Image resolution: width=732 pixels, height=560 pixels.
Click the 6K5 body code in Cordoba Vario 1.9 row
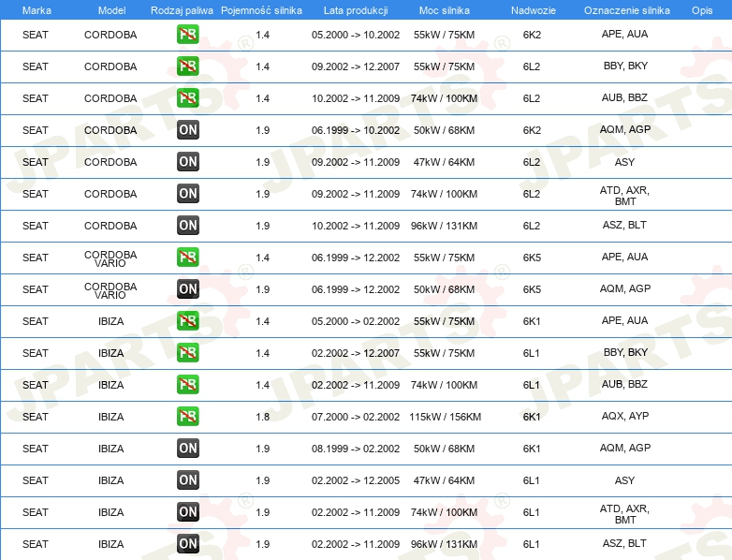pyautogui.click(x=532, y=289)
